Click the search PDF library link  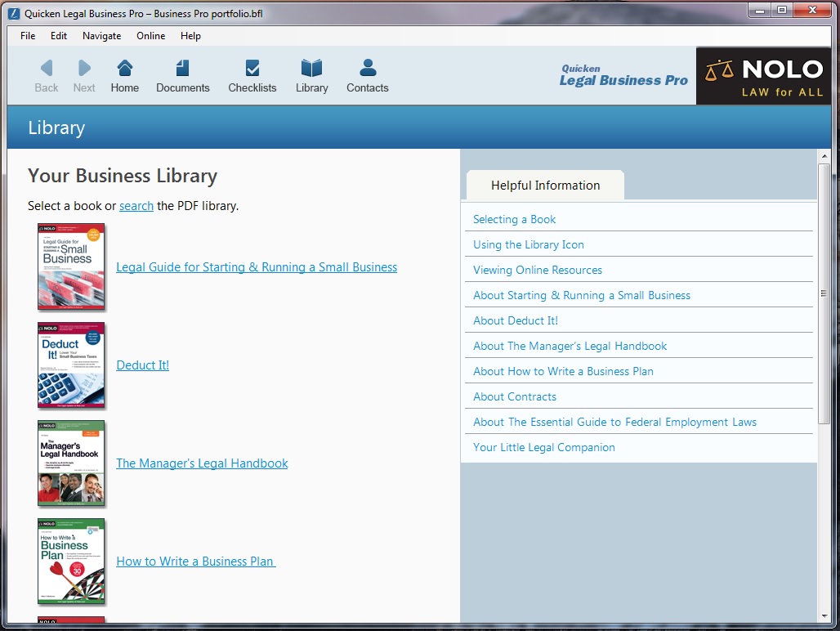[136, 205]
